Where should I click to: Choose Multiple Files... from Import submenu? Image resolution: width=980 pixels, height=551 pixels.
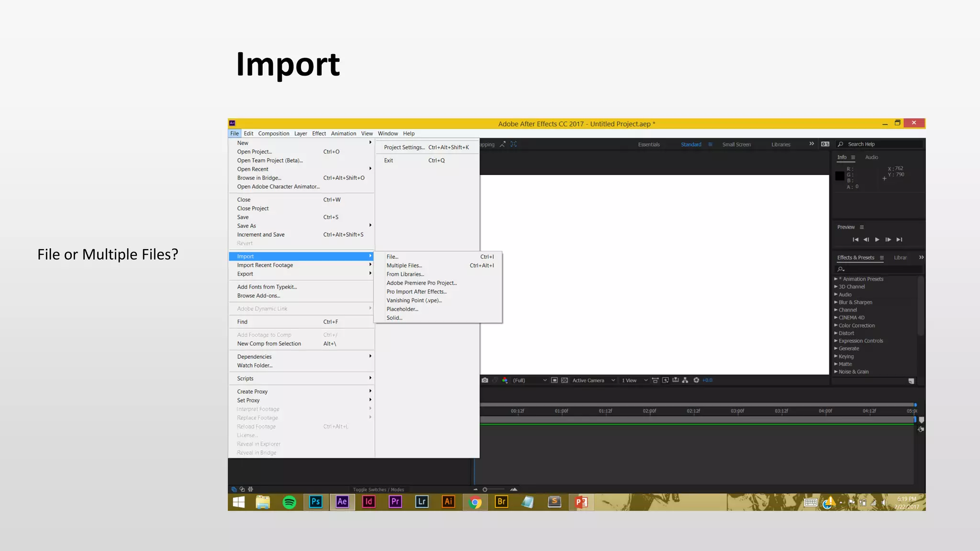pyautogui.click(x=438, y=265)
